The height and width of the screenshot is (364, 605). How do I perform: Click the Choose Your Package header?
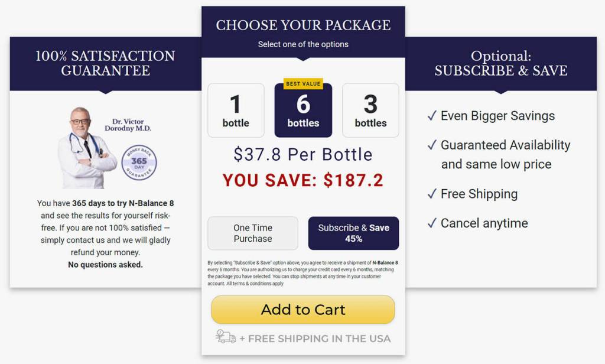pos(303,25)
